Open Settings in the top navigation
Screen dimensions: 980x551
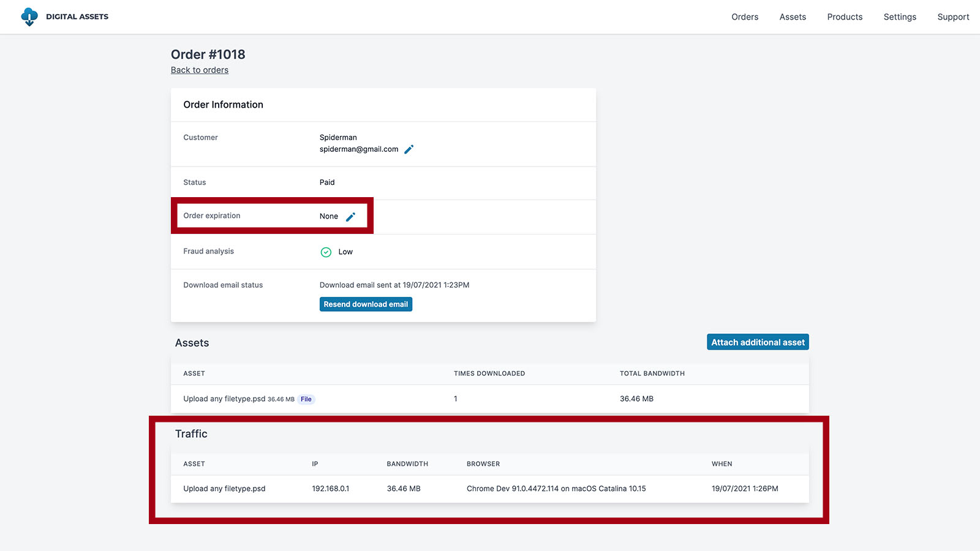(900, 17)
